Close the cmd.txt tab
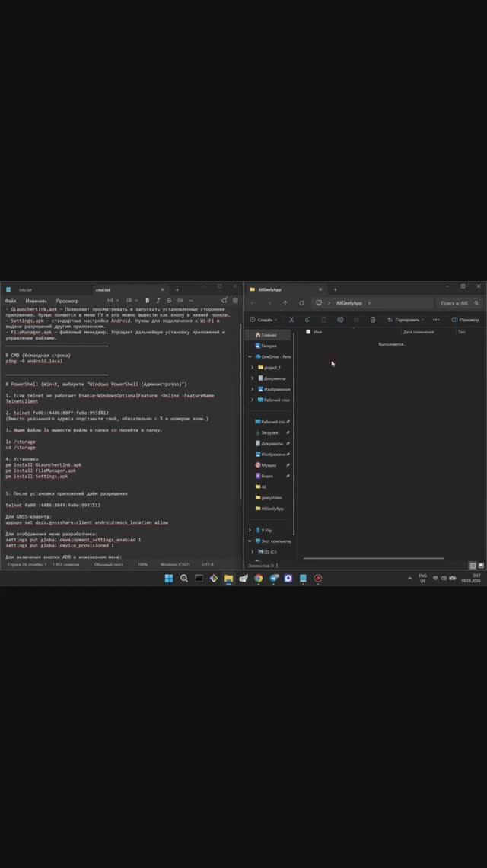The height and width of the screenshot is (868, 487). click(162, 289)
